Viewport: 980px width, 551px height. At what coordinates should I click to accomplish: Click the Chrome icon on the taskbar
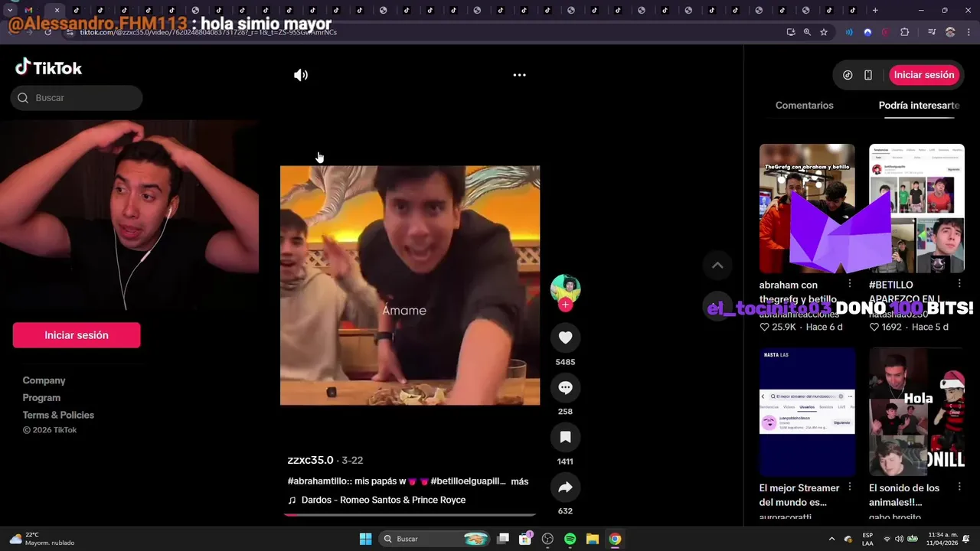615,539
